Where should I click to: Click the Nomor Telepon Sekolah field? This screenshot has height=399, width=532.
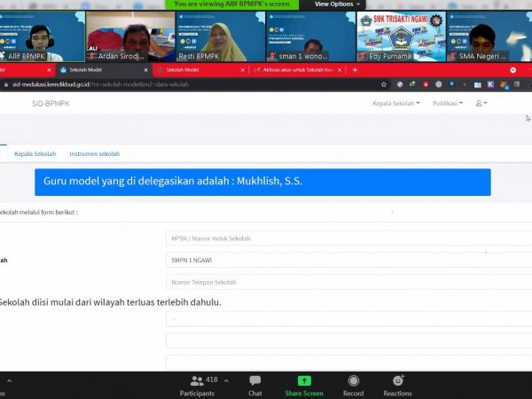[x=348, y=282]
